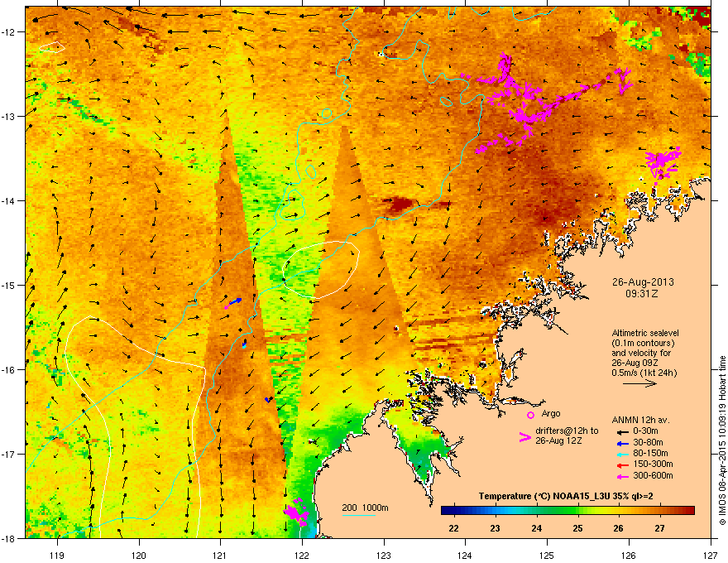Click the IMOS copyright timestamp text
This screenshot has height=563, width=728.
tap(722, 440)
